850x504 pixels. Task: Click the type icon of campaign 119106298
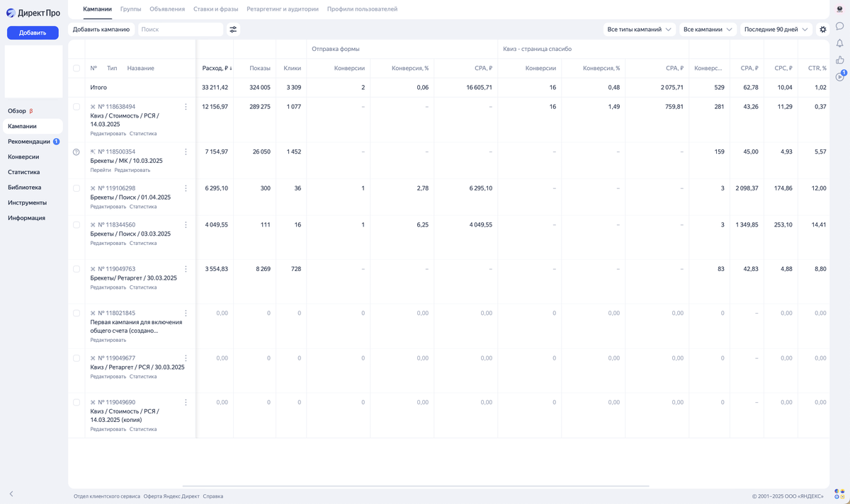(x=93, y=188)
